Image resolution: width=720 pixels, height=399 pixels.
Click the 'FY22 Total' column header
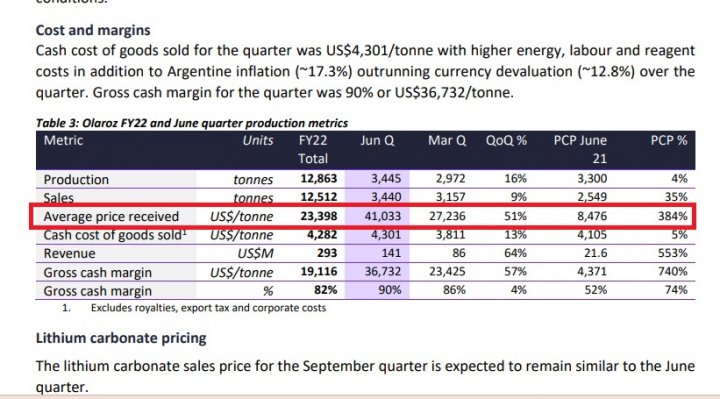[313, 150]
